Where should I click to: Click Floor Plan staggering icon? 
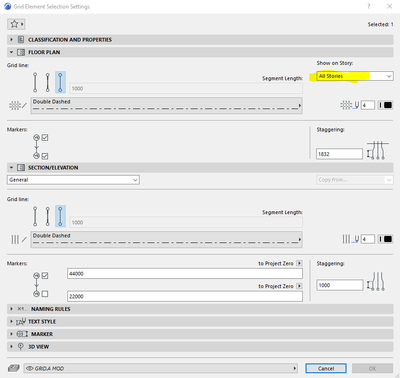[x=378, y=151]
